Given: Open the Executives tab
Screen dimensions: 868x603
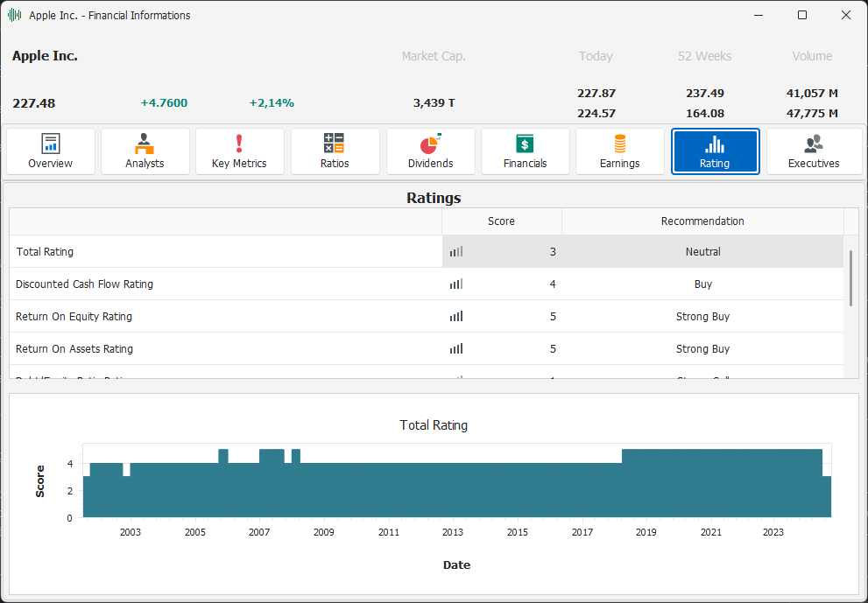Looking at the screenshot, I should click(814, 151).
